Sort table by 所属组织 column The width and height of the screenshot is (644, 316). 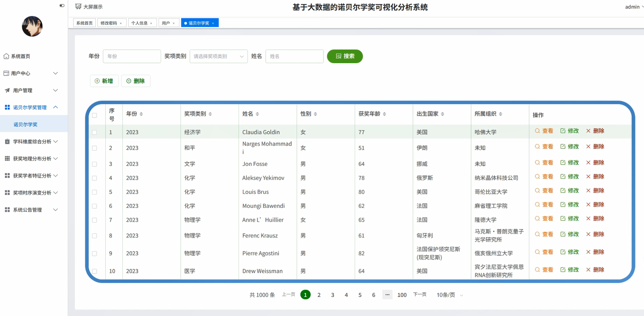coord(500,114)
